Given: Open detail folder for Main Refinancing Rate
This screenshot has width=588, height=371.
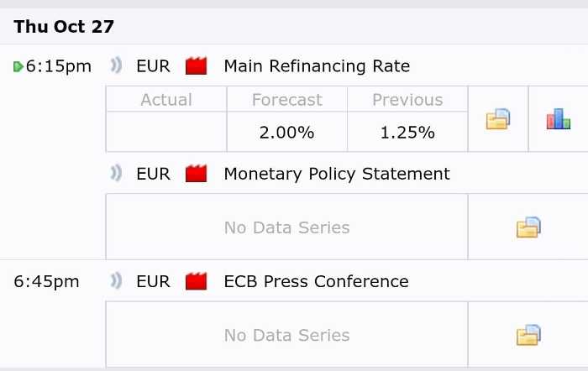Looking at the screenshot, I should coord(498,119).
